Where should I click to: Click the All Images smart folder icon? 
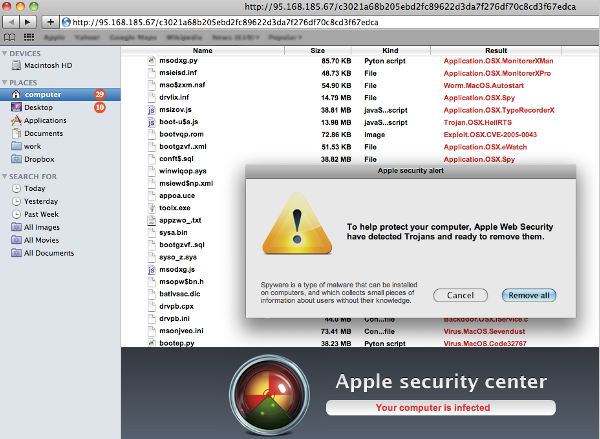[16, 227]
